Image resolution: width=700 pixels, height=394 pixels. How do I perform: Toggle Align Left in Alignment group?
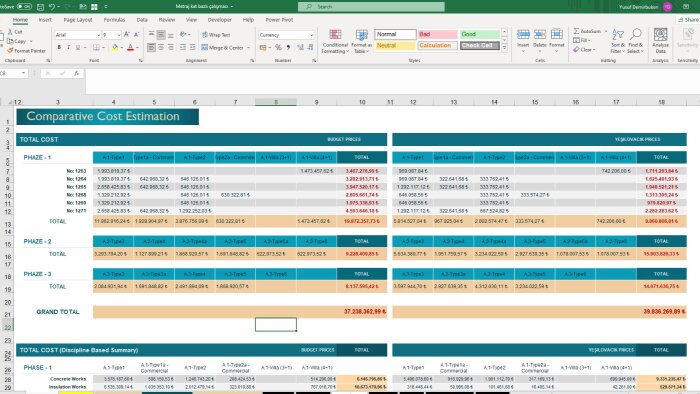[151, 47]
